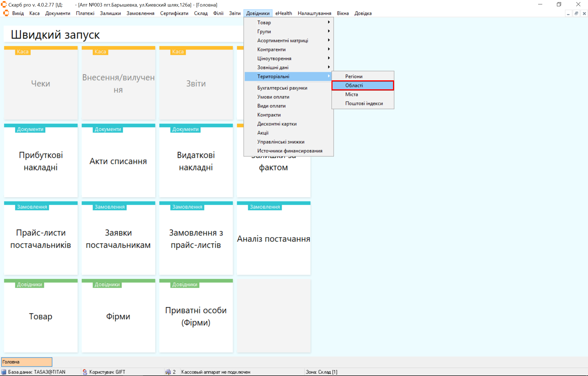Open the Приватні особи (Фірми) tile
Viewport: 588px width, 376px height.
click(196, 316)
